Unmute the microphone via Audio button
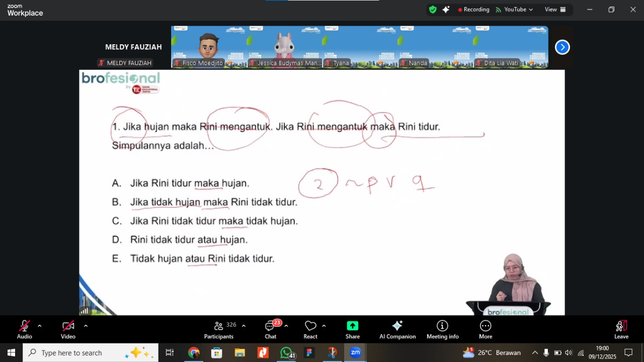The height and width of the screenshot is (362, 644). coord(24,330)
